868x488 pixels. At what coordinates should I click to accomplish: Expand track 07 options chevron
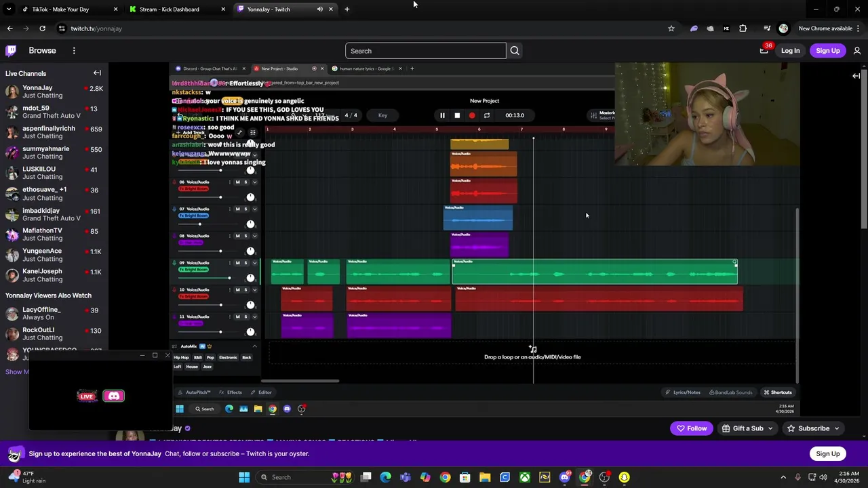(254, 209)
